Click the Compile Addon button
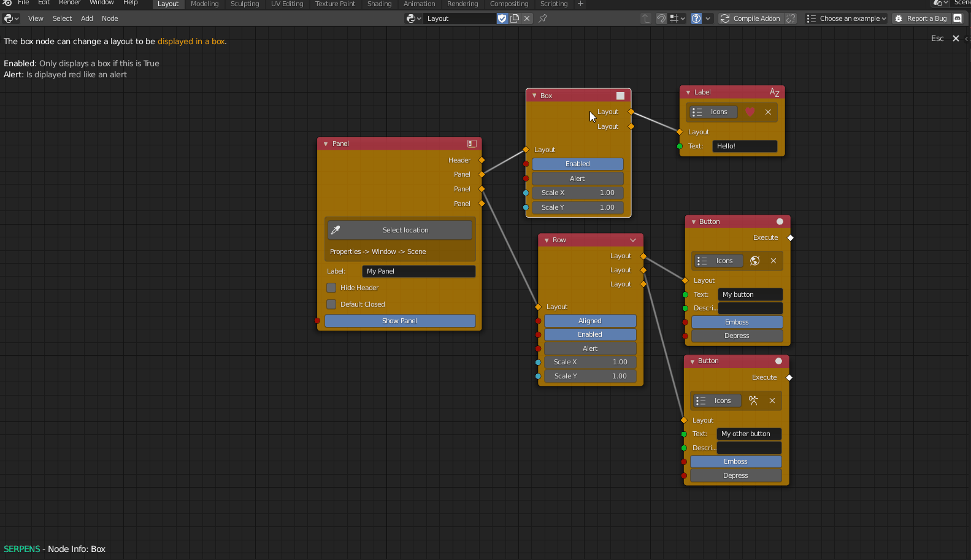This screenshot has width=971, height=560. pos(750,18)
